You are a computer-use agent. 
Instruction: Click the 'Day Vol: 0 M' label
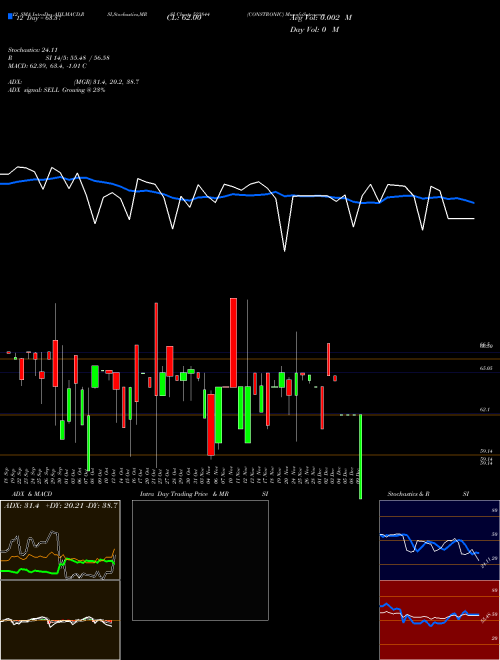(314, 29)
